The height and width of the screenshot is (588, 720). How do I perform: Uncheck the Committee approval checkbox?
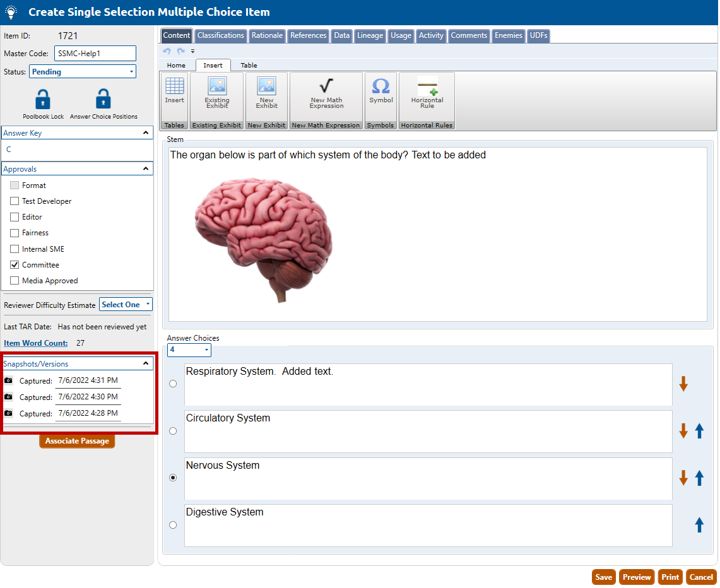click(15, 265)
